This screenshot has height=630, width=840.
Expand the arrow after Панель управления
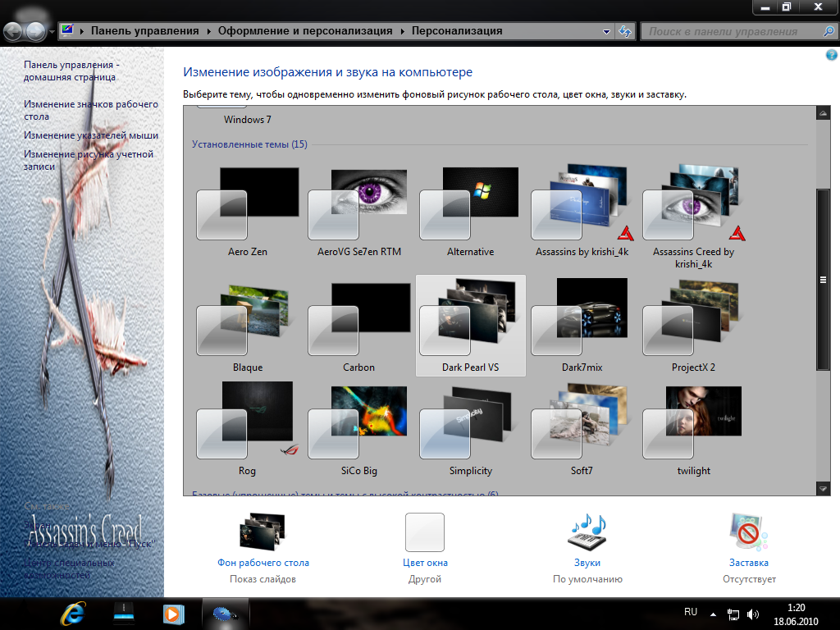point(208,31)
